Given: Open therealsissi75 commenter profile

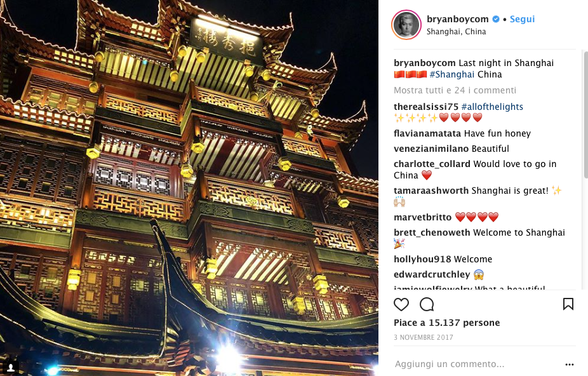Looking at the screenshot, I should pyautogui.click(x=426, y=107).
